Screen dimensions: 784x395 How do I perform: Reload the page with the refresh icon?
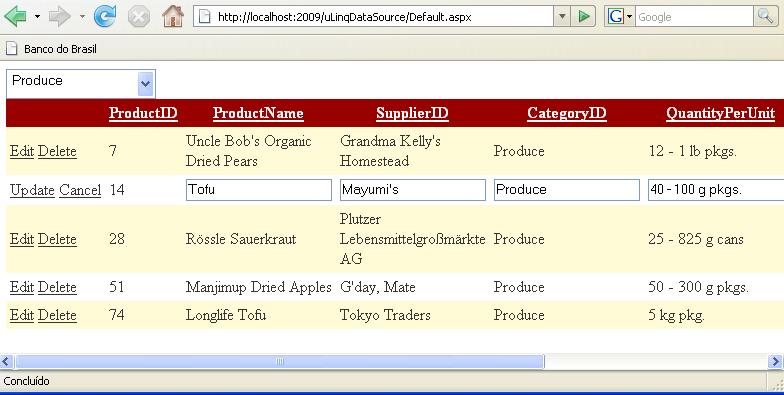(x=104, y=16)
